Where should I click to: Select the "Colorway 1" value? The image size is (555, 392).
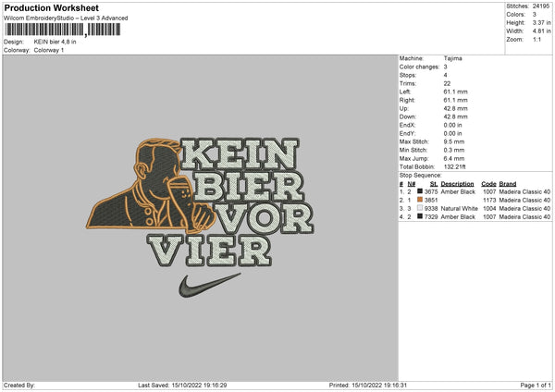pyautogui.click(x=49, y=50)
